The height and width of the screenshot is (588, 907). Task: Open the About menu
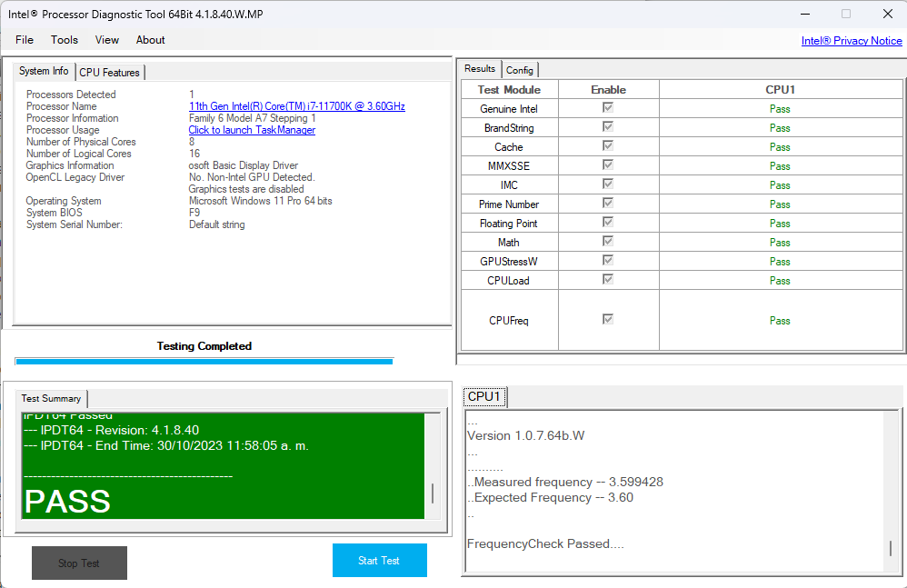(x=151, y=40)
